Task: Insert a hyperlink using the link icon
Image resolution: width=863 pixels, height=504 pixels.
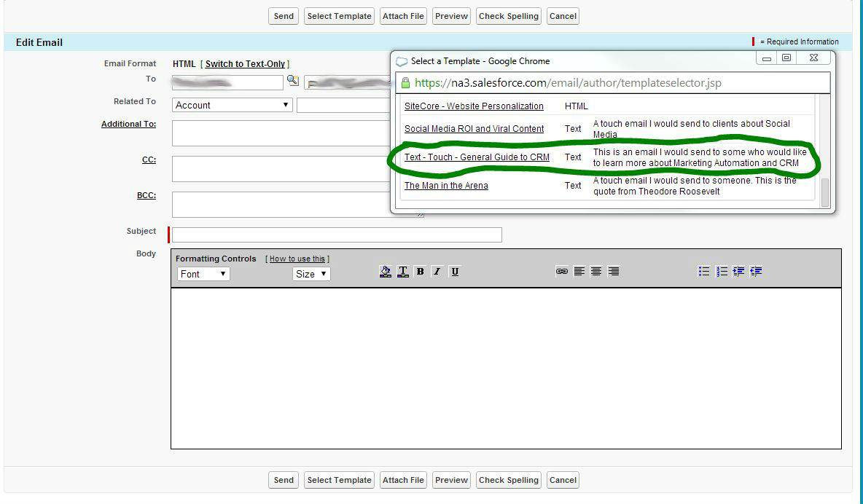Action: pos(562,272)
